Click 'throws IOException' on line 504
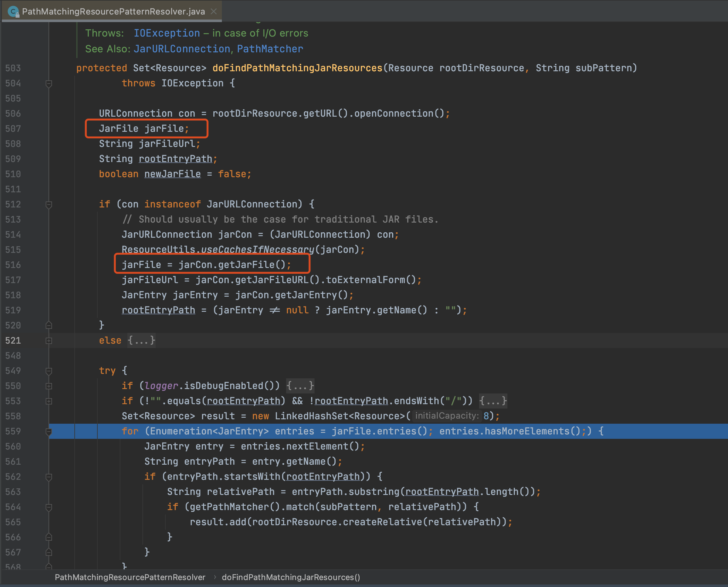728x587 pixels. coord(172,83)
